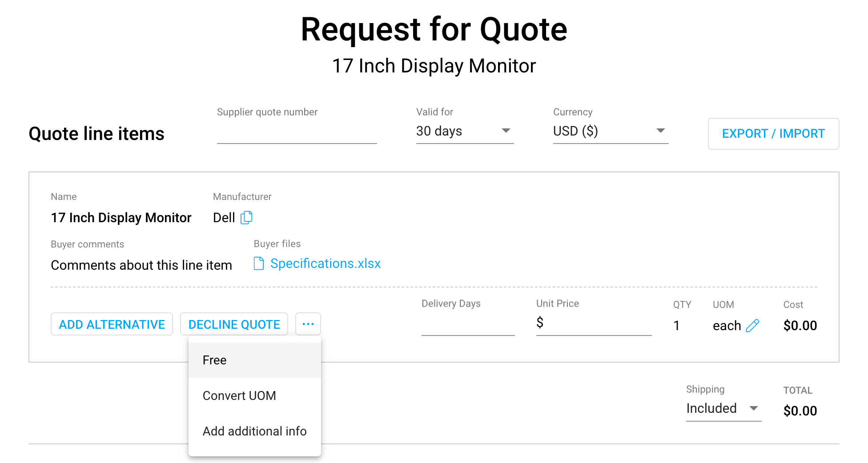Click the Dell manufacturer text
This screenshot has width=868, height=463.
click(x=224, y=218)
